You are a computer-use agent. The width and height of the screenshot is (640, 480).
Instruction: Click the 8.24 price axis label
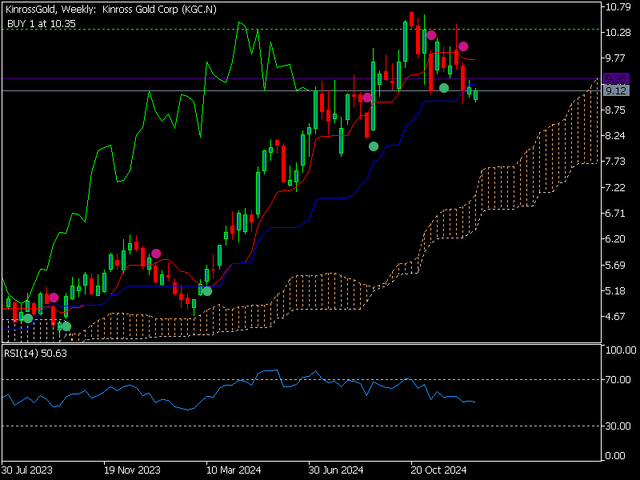click(616, 136)
